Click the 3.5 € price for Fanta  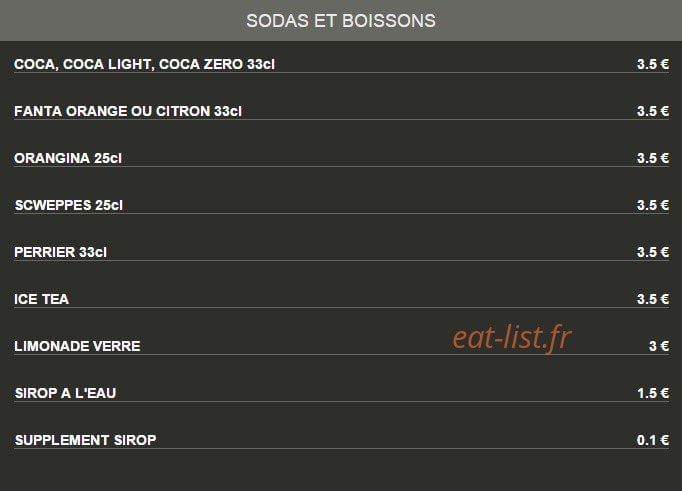653,111
